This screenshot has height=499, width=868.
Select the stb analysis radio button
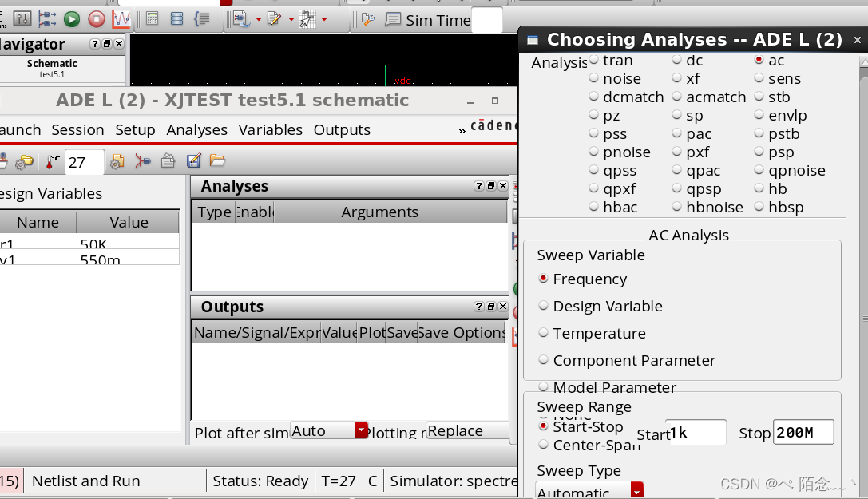(x=759, y=97)
